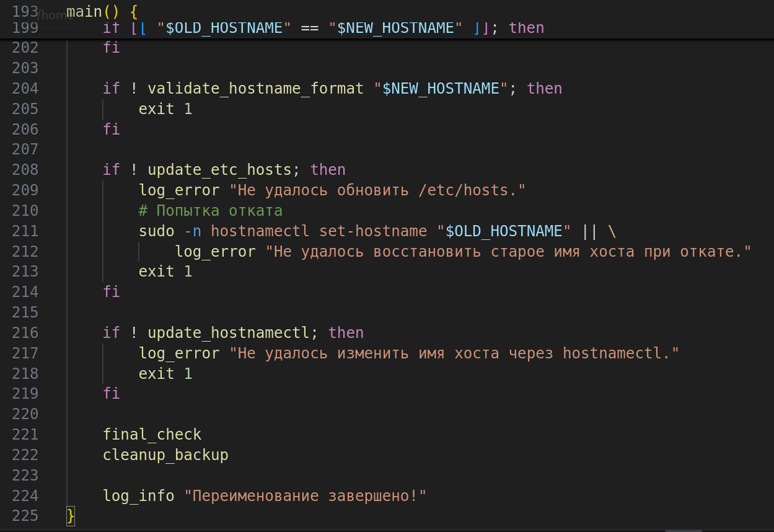Click the 'final_check' call on line 221

tap(152, 435)
